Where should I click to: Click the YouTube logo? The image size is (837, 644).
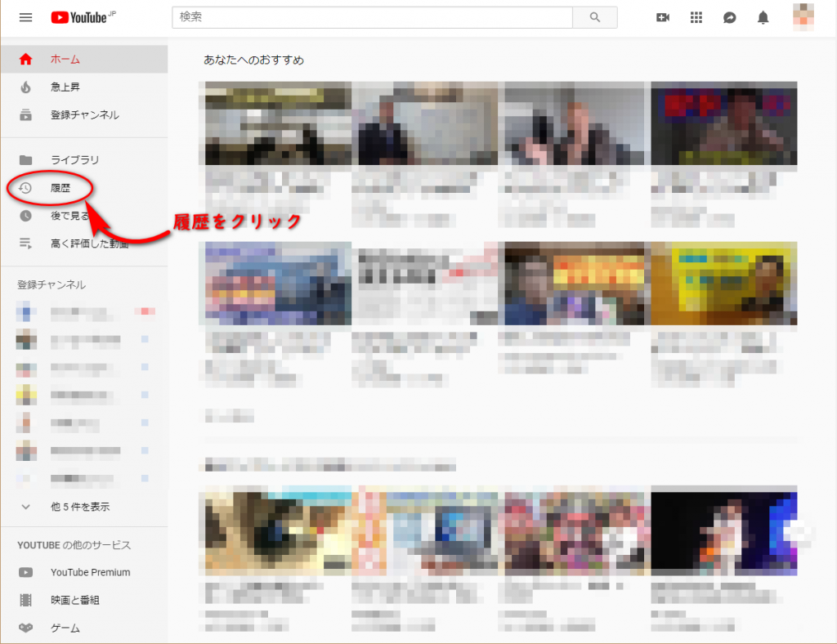[x=78, y=17]
